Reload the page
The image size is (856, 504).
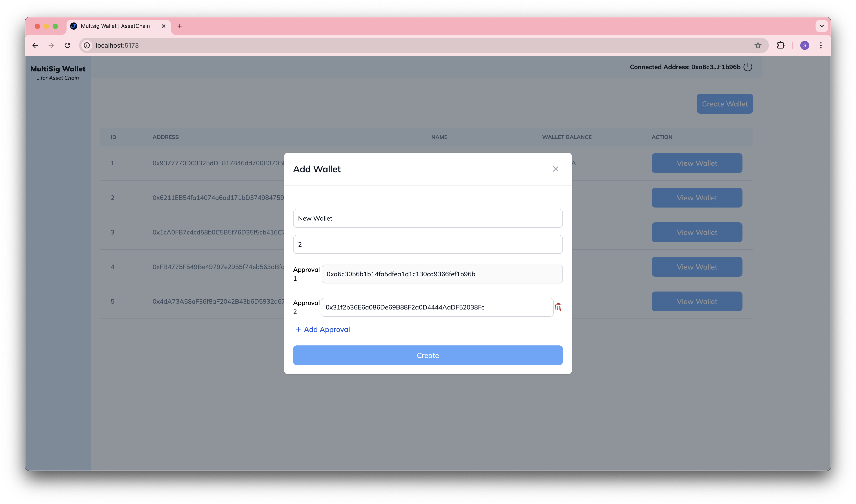[x=67, y=46]
